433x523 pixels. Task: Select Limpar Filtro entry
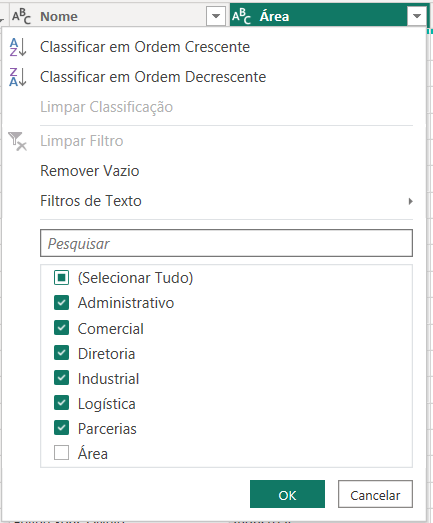point(82,141)
